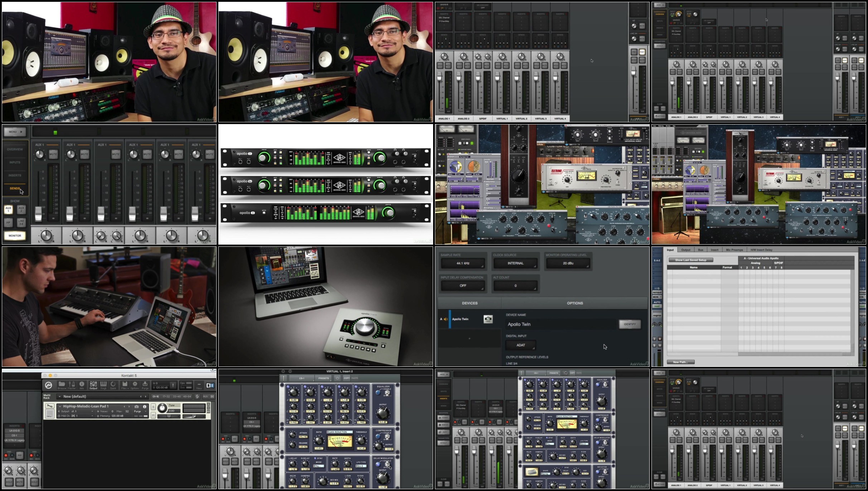Click the Purge icon in Kontakt's top toolbar

[x=145, y=385]
